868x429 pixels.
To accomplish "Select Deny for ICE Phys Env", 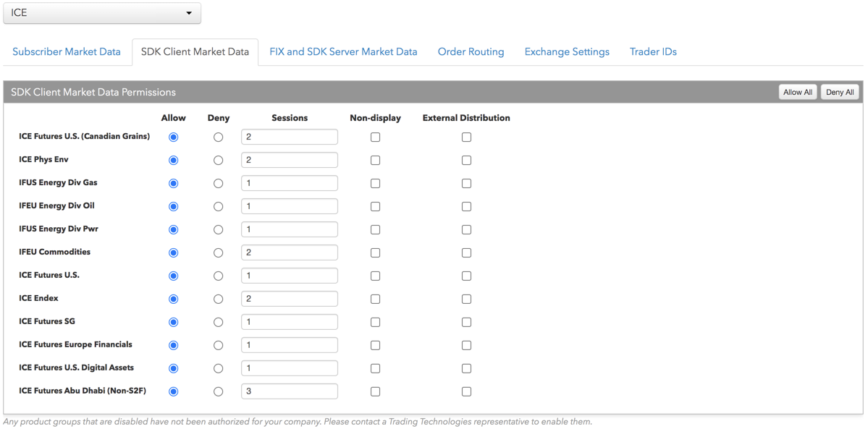I will pyautogui.click(x=218, y=161).
